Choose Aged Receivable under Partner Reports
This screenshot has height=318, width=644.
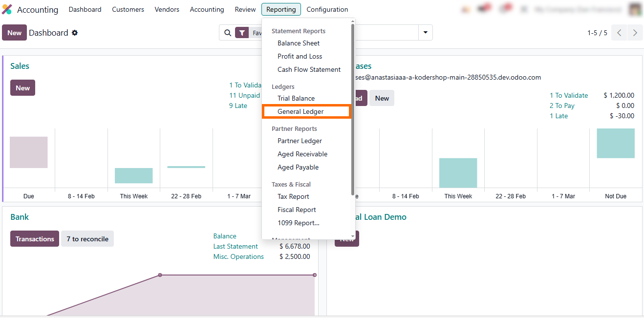pos(302,154)
